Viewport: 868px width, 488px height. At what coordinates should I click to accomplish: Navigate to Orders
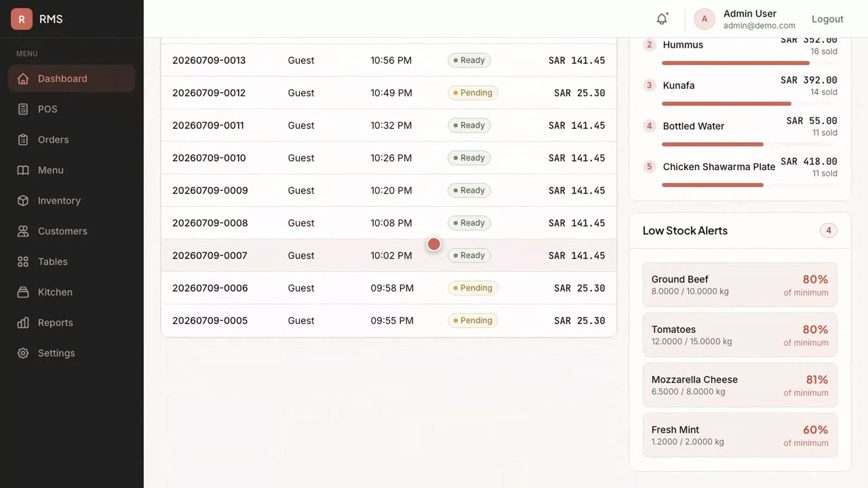72,139
